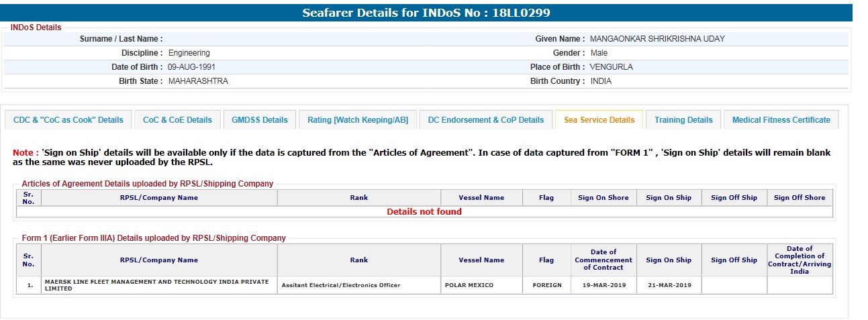
Task: Click the Assitant Electrical/Electronics Officer rank cell
Action: click(340, 285)
